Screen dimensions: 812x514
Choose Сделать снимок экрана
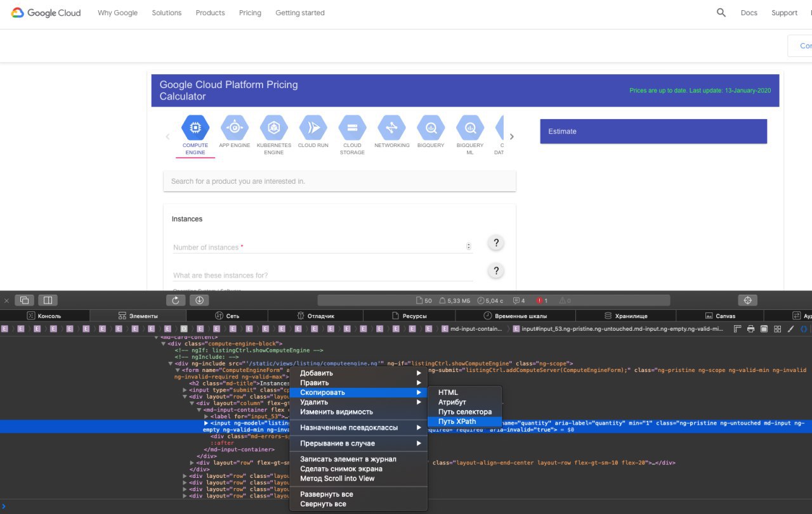[x=358, y=469]
